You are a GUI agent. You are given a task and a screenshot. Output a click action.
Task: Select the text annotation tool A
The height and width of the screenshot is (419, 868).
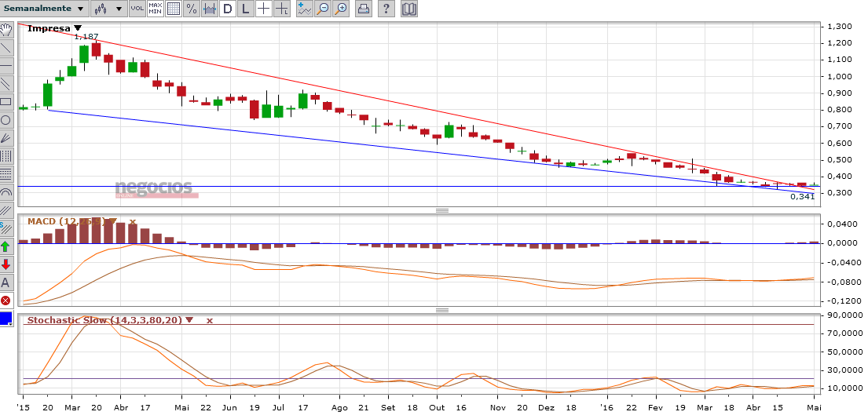pos(6,282)
